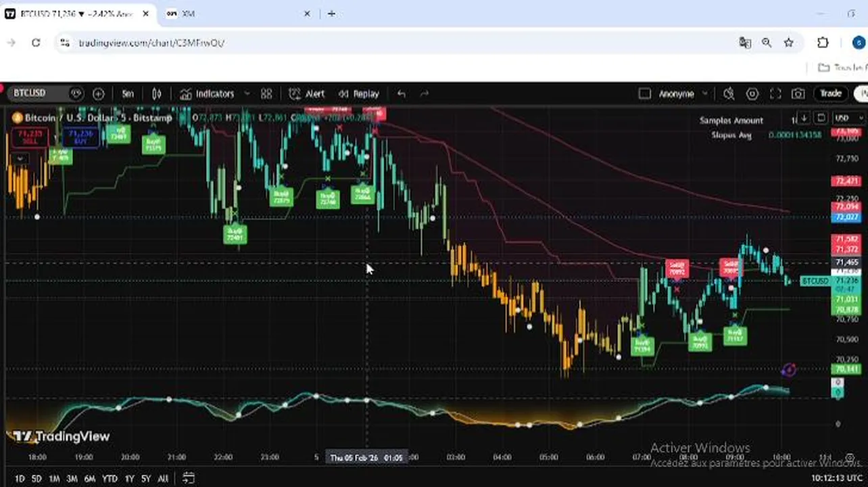Open compare symbol icon next to BTCUSD
The width and height of the screenshot is (868, 487).
pyautogui.click(x=76, y=93)
